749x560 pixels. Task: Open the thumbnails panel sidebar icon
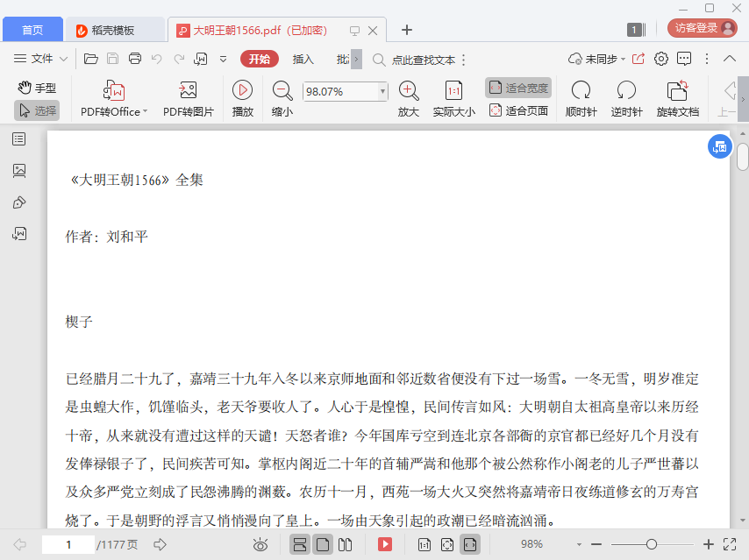[x=19, y=170]
